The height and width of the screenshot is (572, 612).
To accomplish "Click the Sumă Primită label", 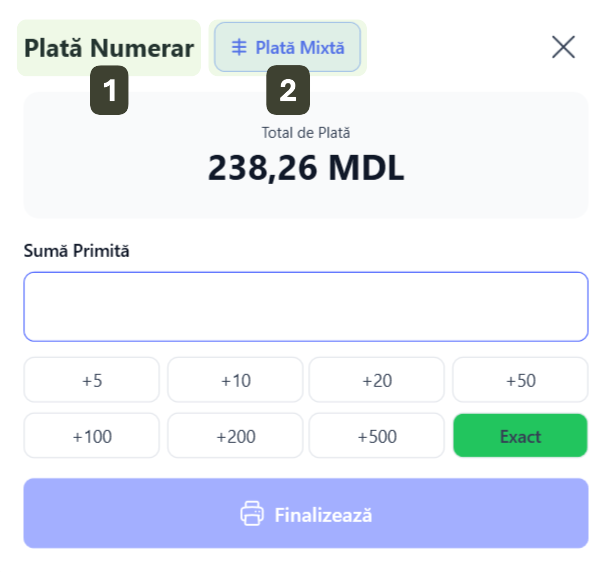I will tap(77, 250).
